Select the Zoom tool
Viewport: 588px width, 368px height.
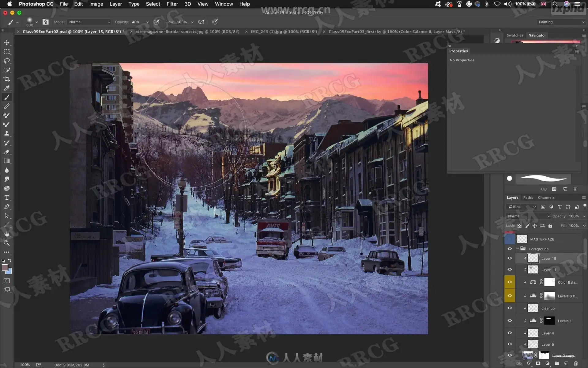7,243
